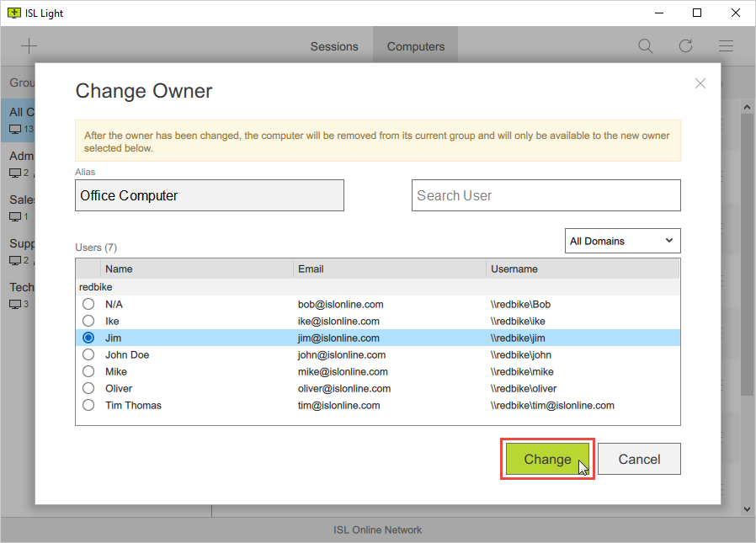The height and width of the screenshot is (543, 756).
Task: Click the Alias field showing Office Computer
Action: coord(209,195)
